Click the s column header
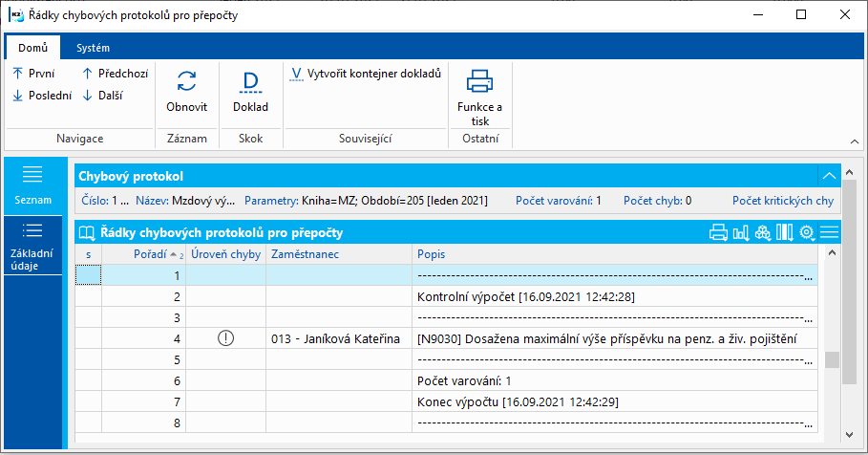 [x=89, y=254]
